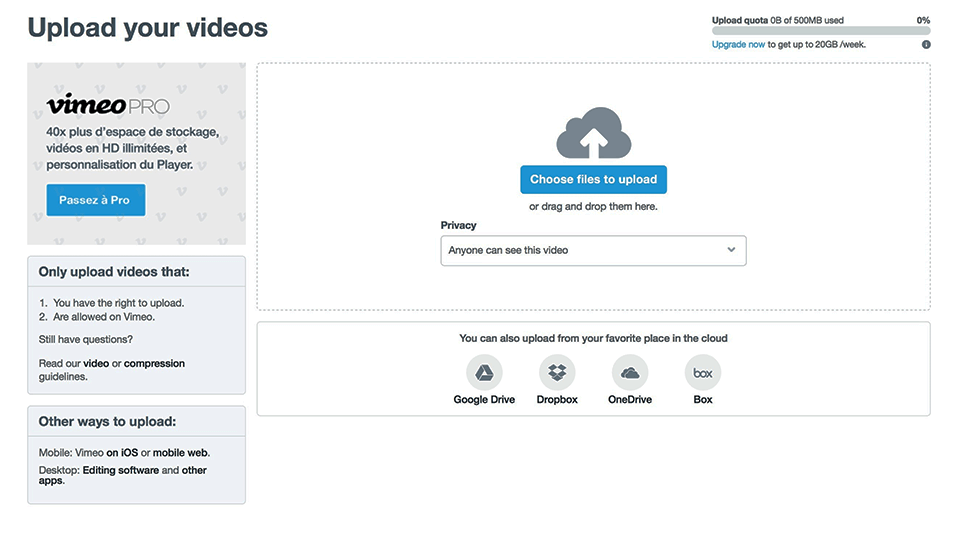Open the Google Drive upload icon
The width and height of the screenshot is (960, 534).
tap(484, 372)
